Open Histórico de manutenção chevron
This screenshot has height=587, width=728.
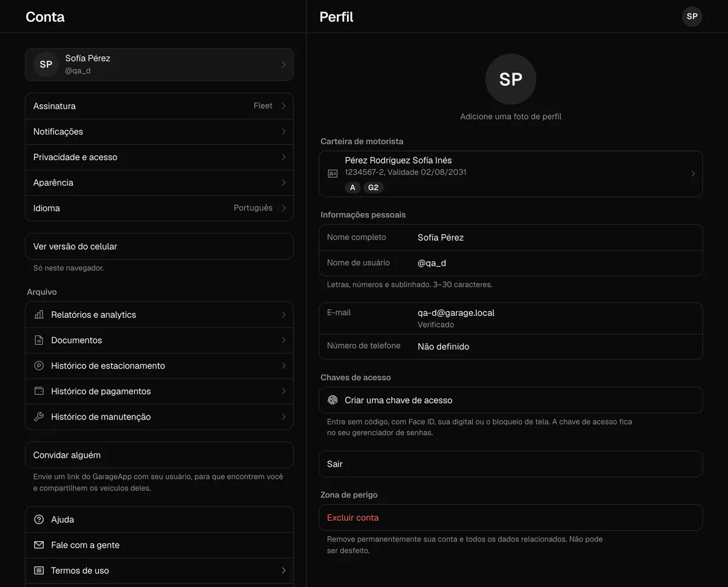283,417
